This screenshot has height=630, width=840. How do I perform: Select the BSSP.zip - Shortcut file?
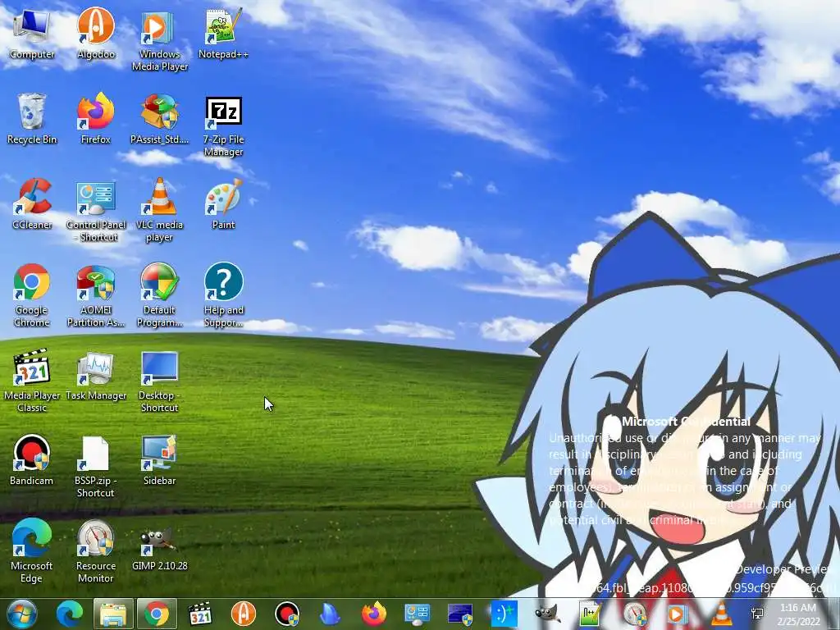(x=96, y=466)
